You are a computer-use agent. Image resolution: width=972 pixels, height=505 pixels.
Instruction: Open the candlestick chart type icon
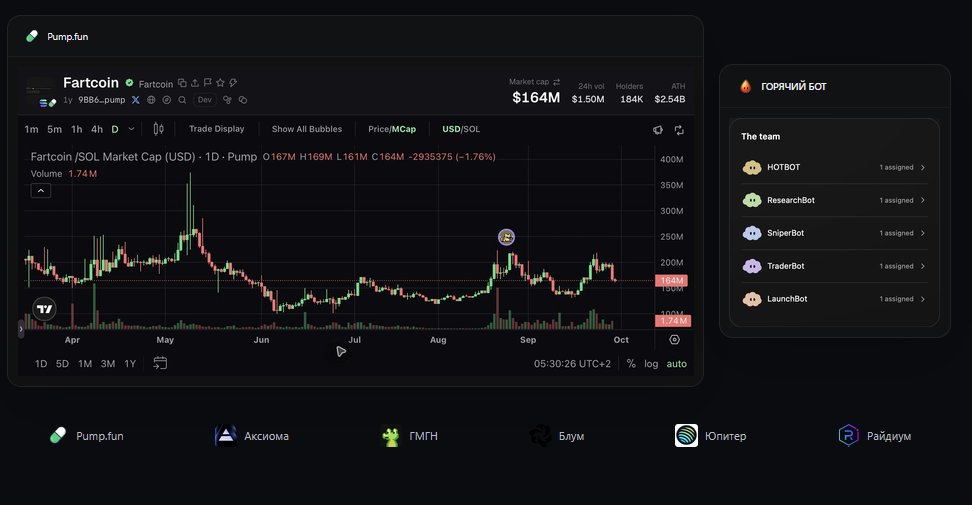pyautogui.click(x=159, y=129)
